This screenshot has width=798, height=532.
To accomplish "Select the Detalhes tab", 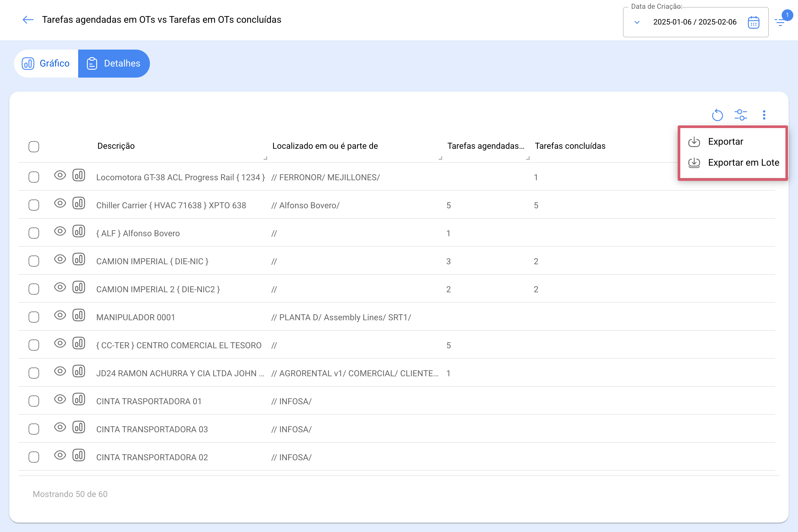I will 114,64.
